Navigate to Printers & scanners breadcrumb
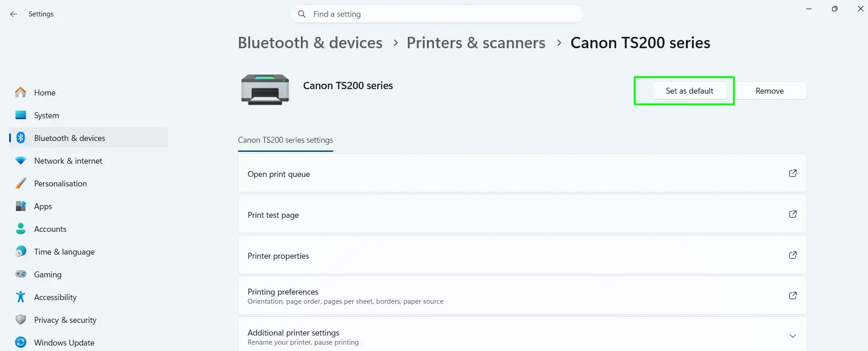Viewport: 868px width, 351px height. 476,43
